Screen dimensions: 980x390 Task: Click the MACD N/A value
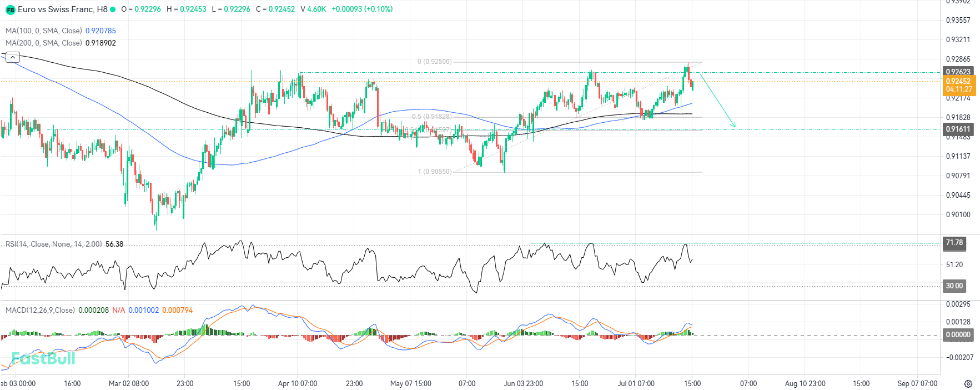pyautogui.click(x=119, y=310)
